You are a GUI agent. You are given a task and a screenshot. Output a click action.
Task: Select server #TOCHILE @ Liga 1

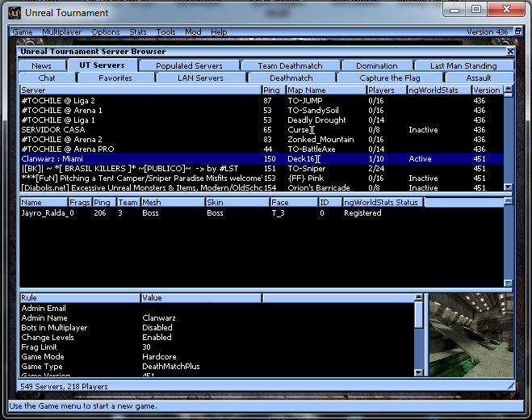click(262, 120)
